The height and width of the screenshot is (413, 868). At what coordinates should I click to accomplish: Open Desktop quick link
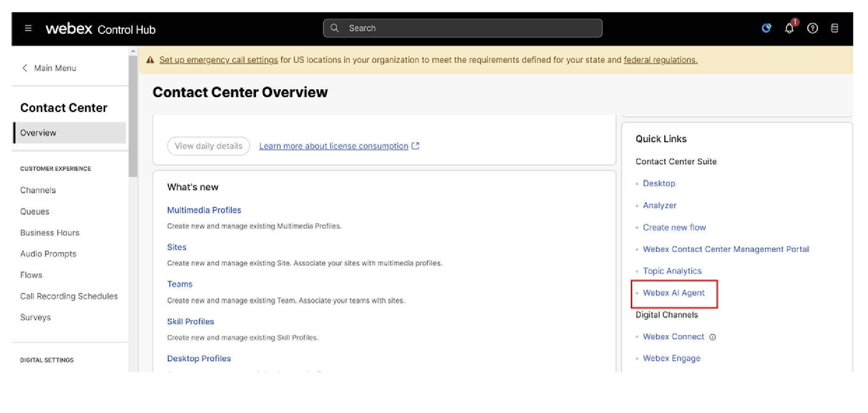659,183
